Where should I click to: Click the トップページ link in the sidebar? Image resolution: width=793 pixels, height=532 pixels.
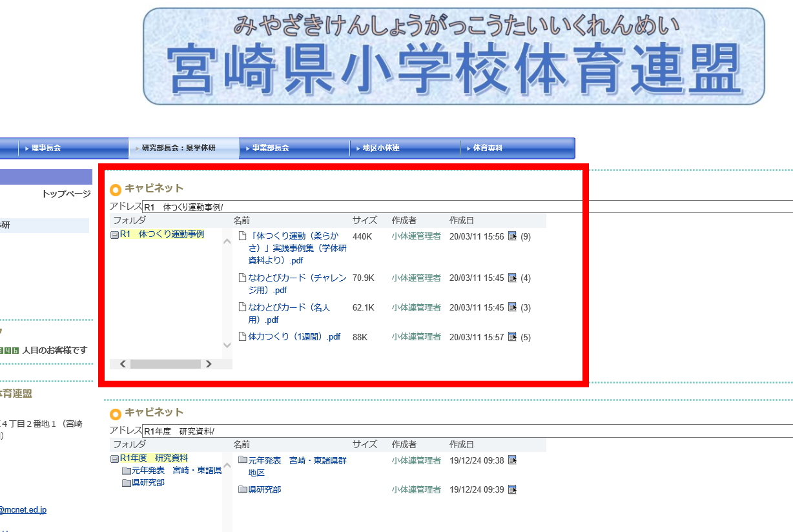(x=66, y=194)
